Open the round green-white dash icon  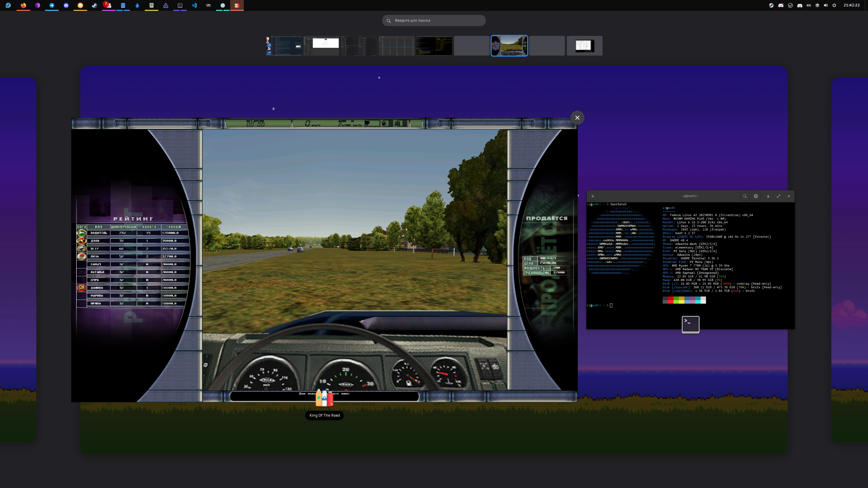(222, 5)
